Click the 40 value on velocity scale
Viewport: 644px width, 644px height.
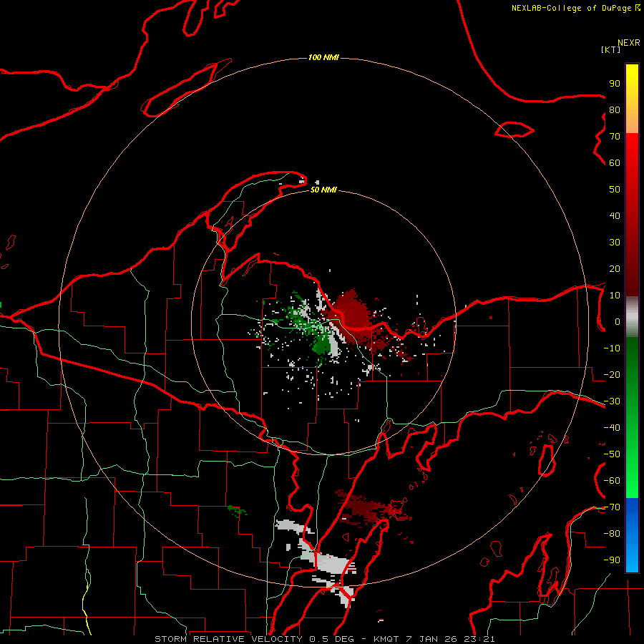pyautogui.click(x=615, y=216)
